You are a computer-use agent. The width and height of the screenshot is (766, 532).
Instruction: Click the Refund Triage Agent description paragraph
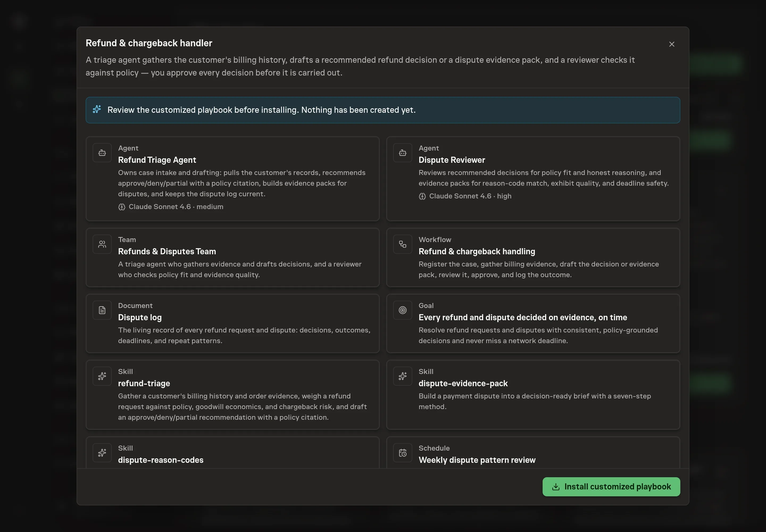[x=242, y=183]
